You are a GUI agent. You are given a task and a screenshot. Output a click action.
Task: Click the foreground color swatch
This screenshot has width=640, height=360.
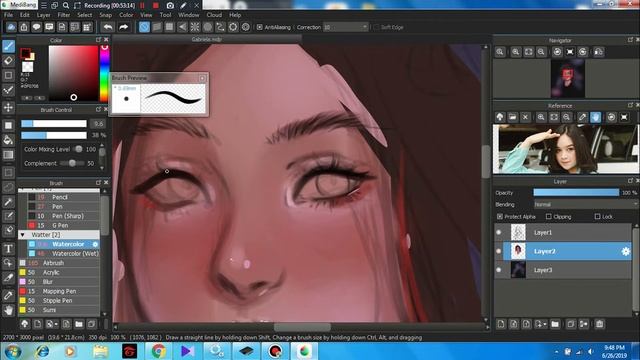pos(25,53)
